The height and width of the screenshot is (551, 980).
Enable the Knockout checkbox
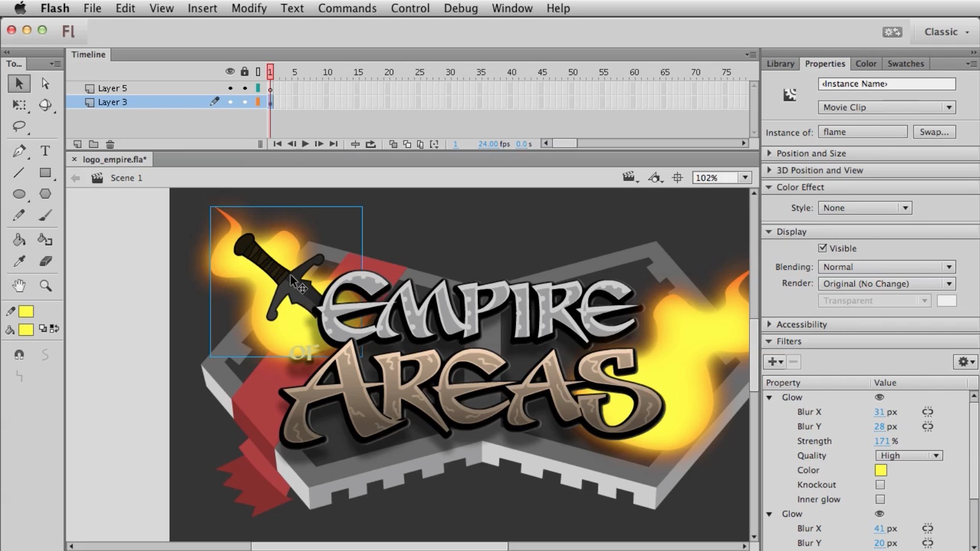(880, 485)
